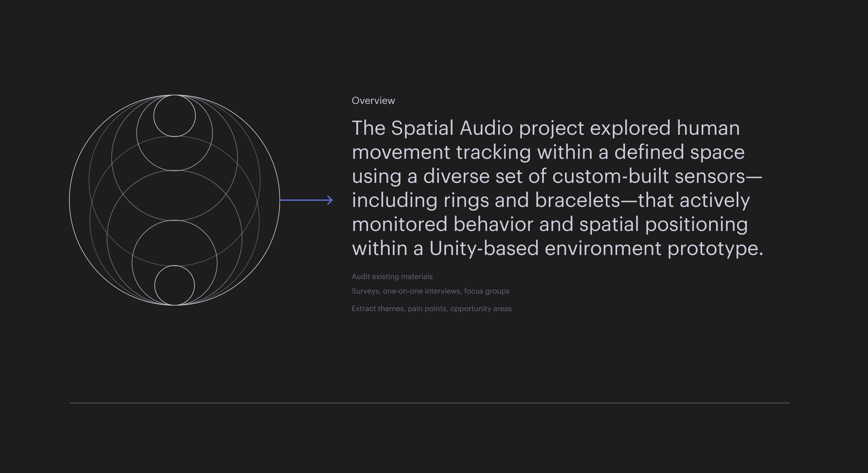
Task: Click 'custom-built sensors' in the description
Action: (x=649, y=176)
